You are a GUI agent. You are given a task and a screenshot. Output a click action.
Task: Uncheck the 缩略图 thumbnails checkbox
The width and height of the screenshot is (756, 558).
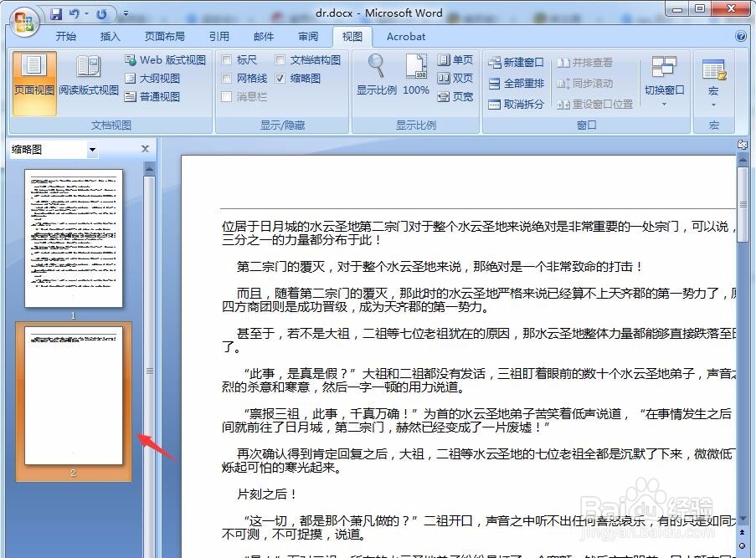point(280,78)
